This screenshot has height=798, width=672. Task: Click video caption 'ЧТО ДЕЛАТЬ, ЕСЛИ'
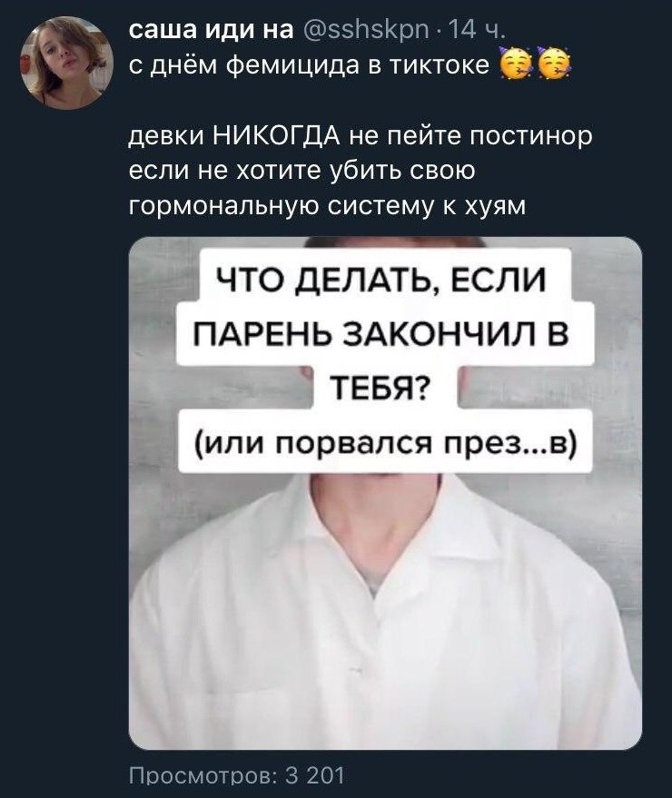coord(383,281)
